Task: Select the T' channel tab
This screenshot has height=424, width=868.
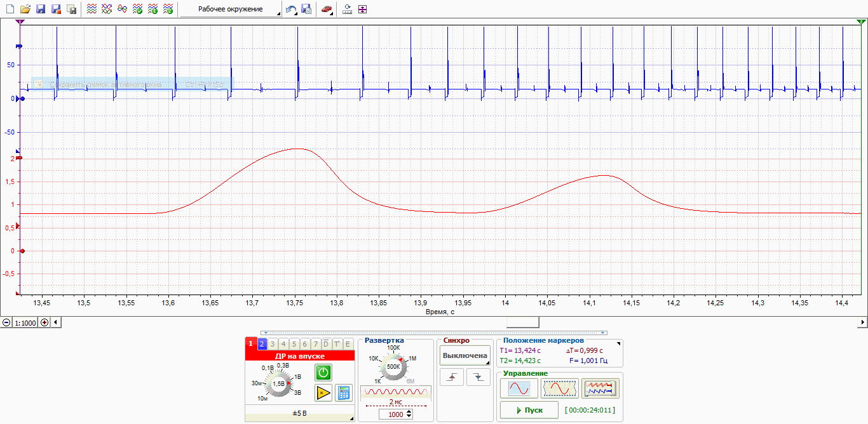Action: click(x=337, y=343)
